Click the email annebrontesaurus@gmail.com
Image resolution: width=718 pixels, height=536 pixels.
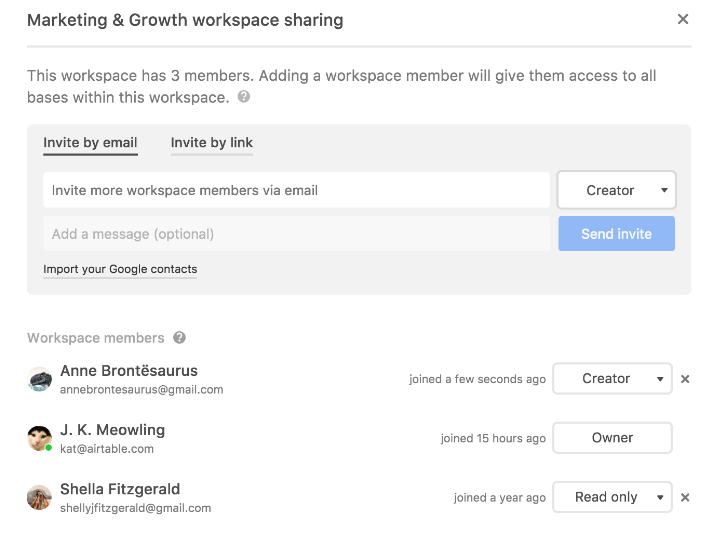[x=141, y=390]
